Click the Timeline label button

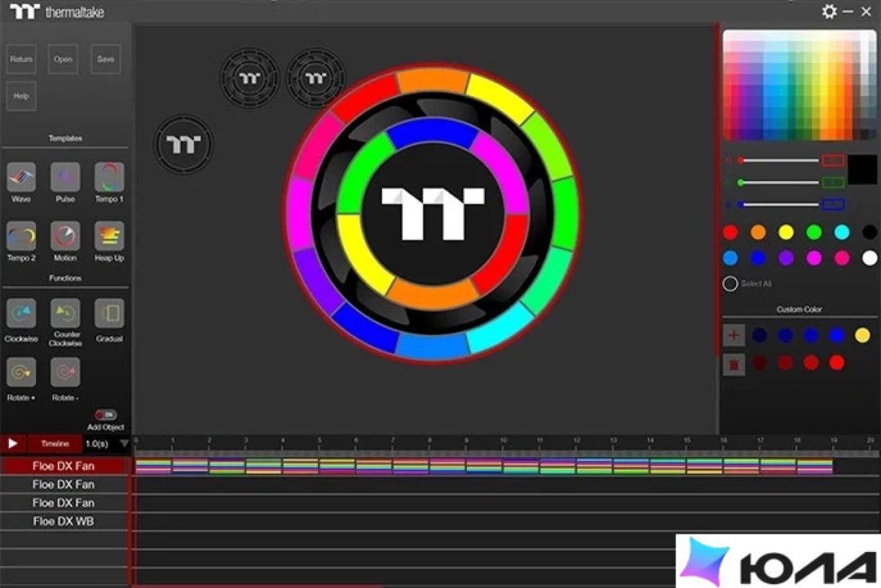click(54, 444)
